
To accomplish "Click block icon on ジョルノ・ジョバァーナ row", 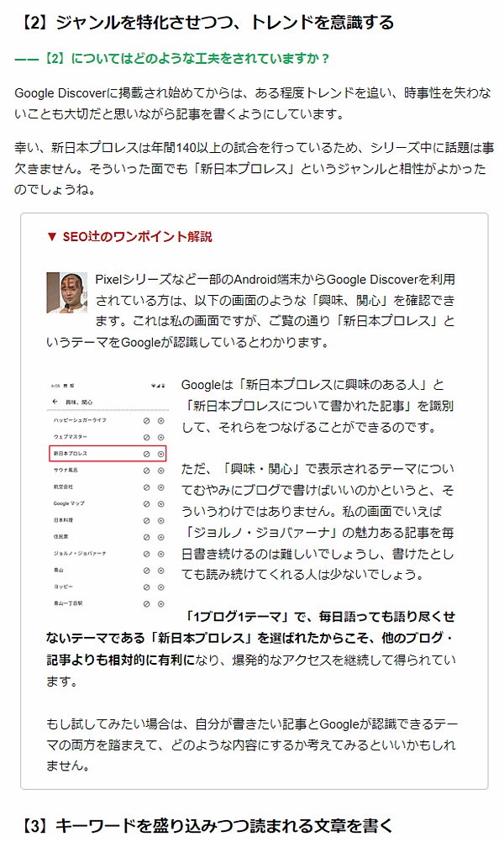I will point(146,554).
